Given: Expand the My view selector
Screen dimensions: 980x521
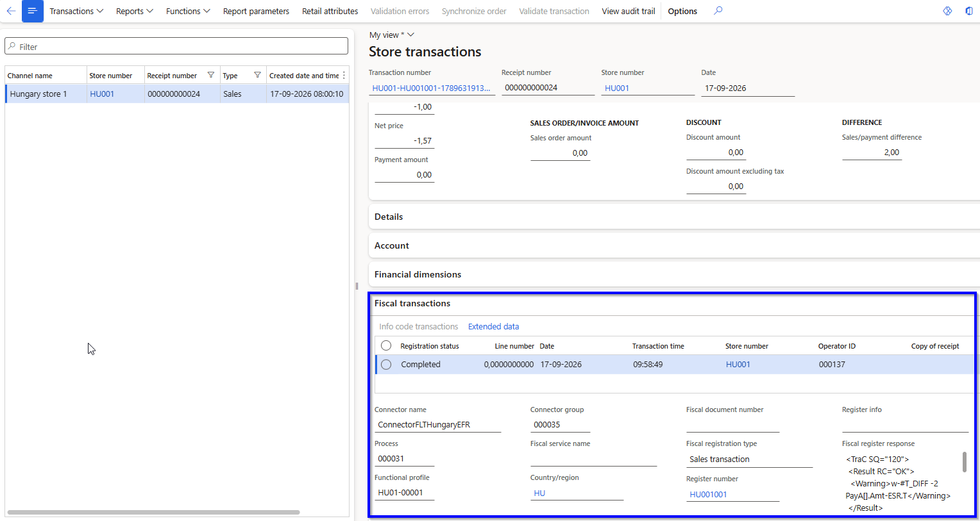Looking at the screenshot, I should (x=392, y=35).
